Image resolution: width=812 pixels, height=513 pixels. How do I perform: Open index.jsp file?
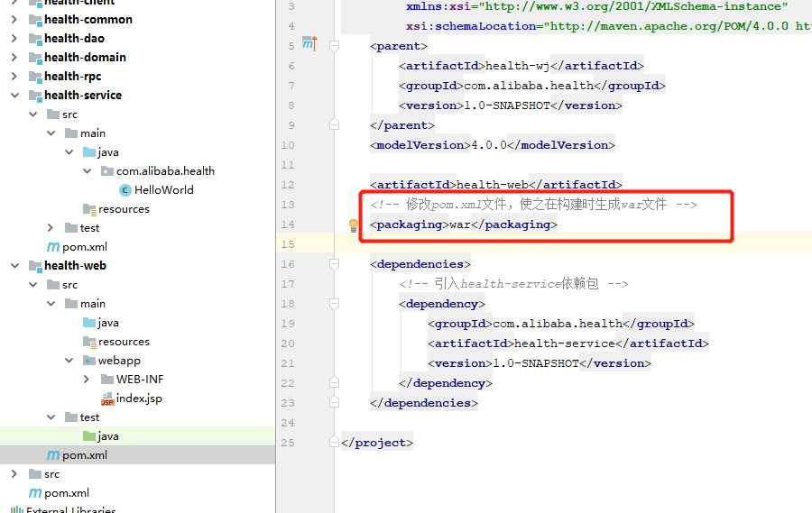[x=139, y=398]
